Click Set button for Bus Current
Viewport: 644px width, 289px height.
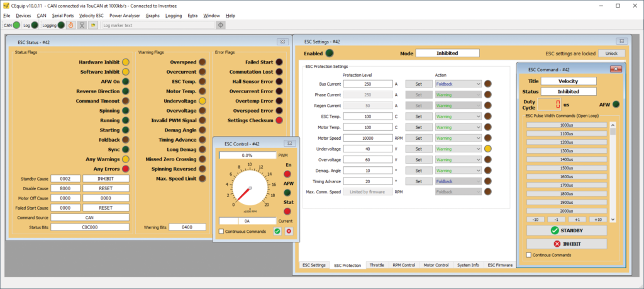coord(418,84)
